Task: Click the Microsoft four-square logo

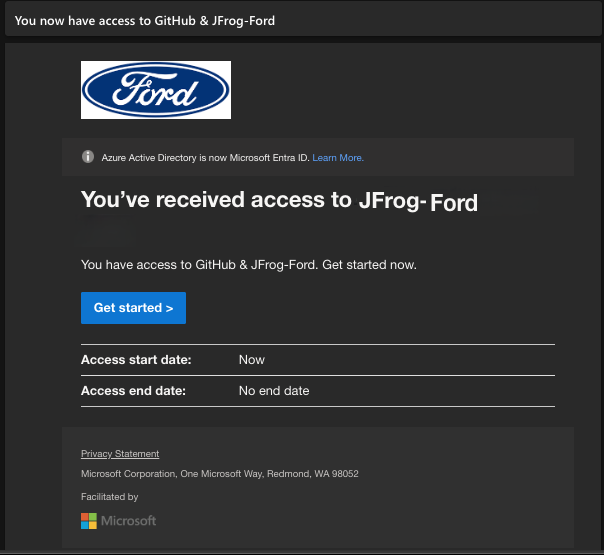Action: click(89, 521)
